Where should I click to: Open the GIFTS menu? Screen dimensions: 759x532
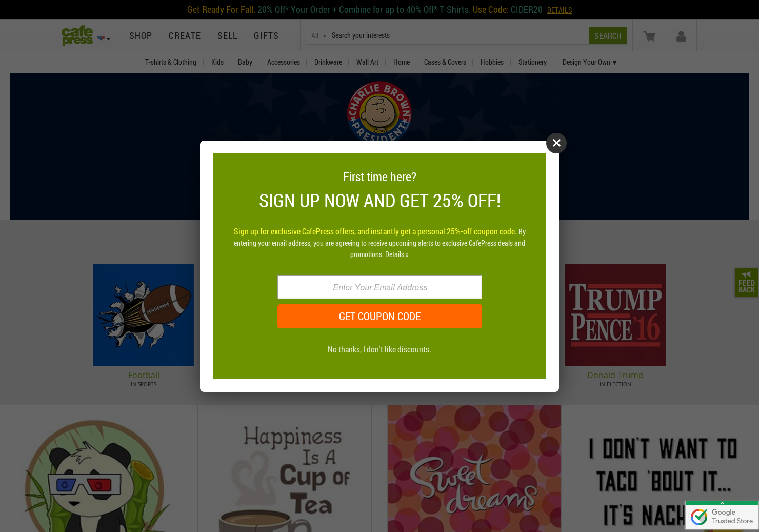[266, 36]
